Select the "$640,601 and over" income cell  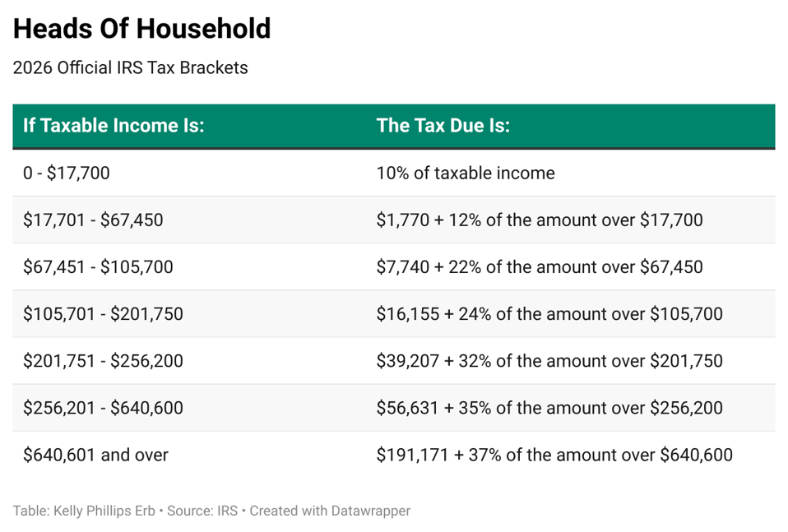(x=95, y=455)
